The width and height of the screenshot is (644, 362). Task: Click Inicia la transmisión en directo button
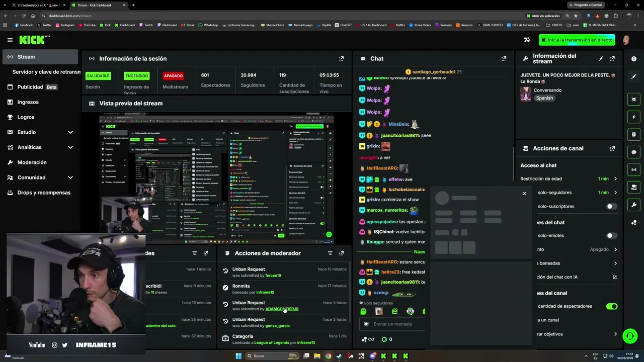coord(577,40)
